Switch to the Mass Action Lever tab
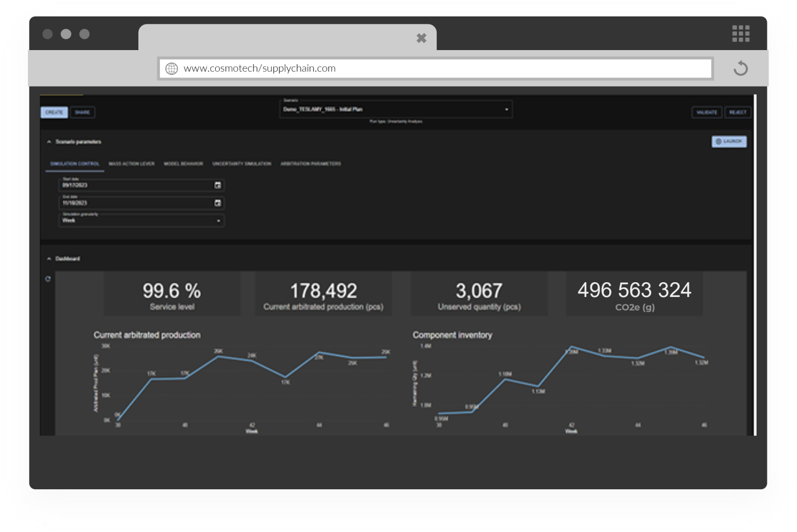Screen dimensions: 797x532 click(132, 164)
